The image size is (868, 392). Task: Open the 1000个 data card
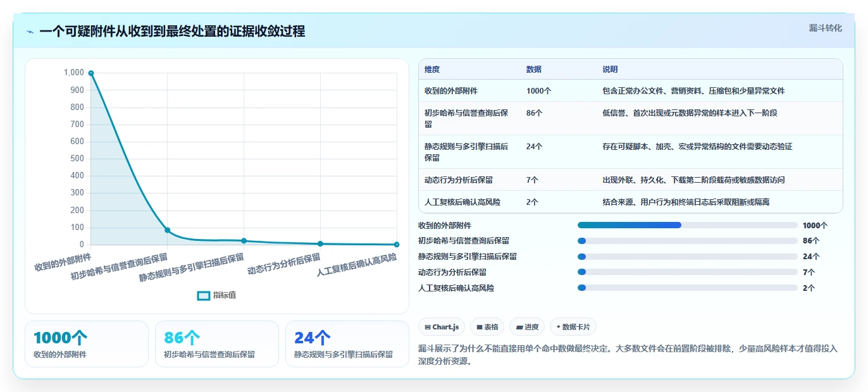(87, 344)
